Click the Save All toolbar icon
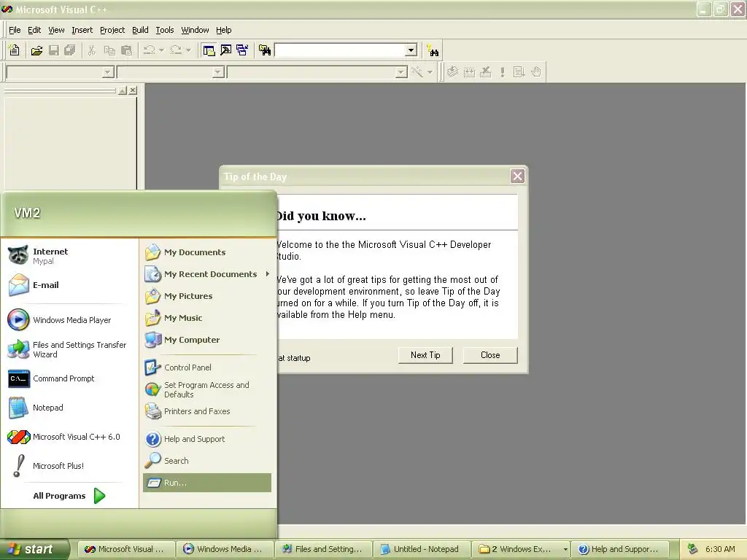Viewport: 747px width, 560px height. click(70, 50)
